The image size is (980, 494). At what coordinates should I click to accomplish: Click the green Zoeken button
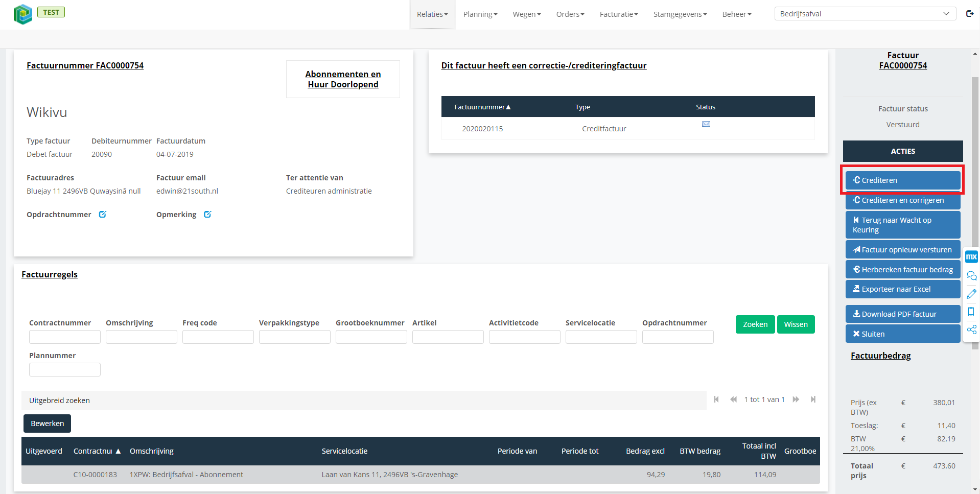tap(755, 324)
